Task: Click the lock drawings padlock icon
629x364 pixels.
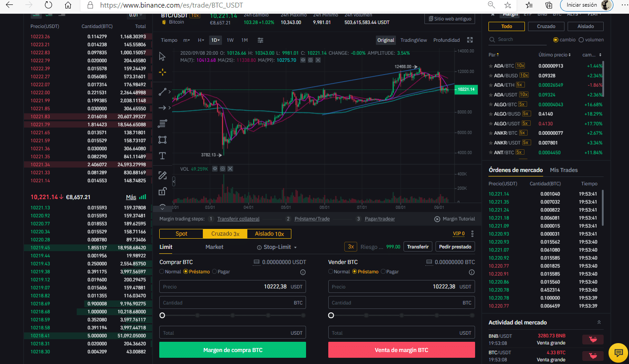Action: click(x=162, y=192)
